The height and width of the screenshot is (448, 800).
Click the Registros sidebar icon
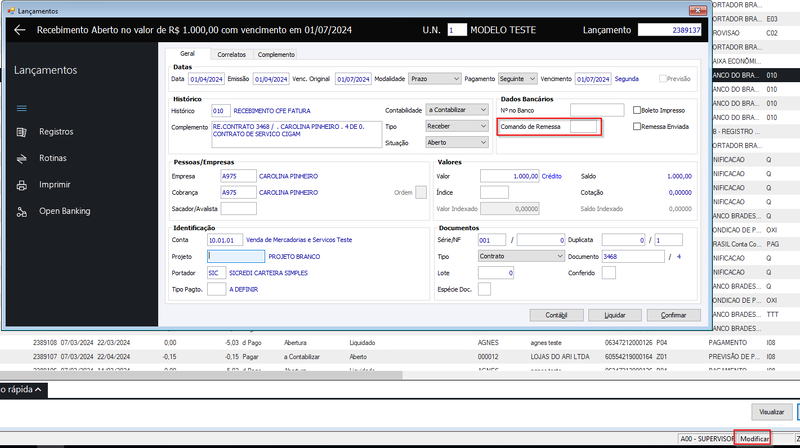21,132
